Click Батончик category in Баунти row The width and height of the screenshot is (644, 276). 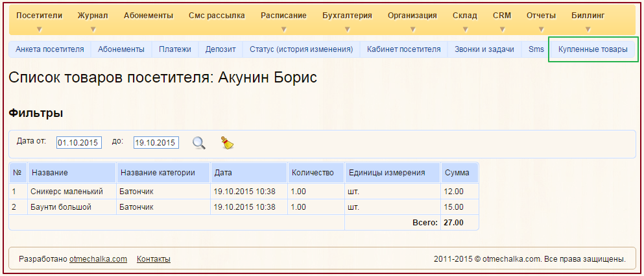pyautogui.click(x=163, y=207)
